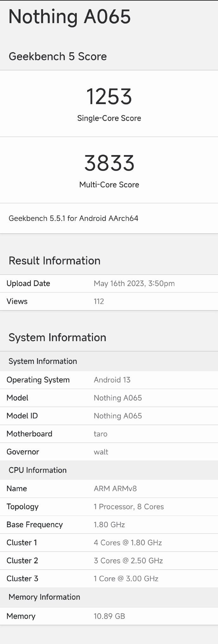The height and width of the screenshot is (644, 218).
Task: Select the Motherboard value taro
Action: 100,434
